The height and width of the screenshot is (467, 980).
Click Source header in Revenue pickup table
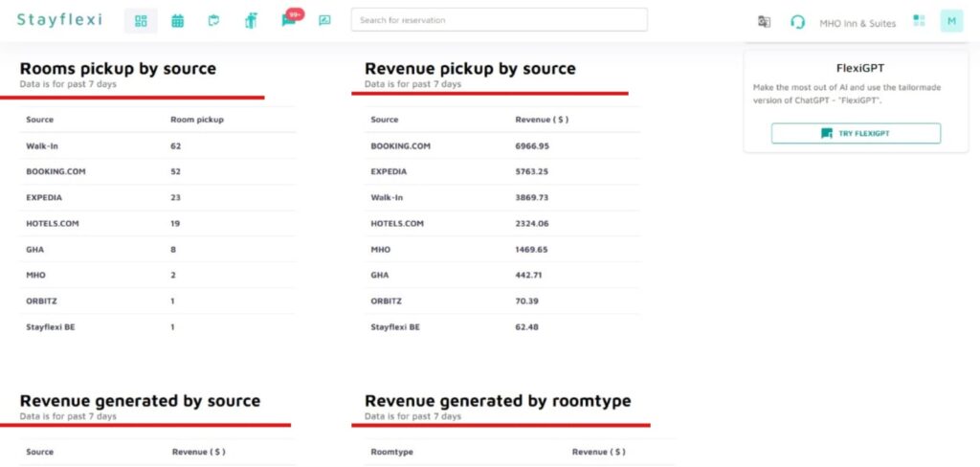385,120
